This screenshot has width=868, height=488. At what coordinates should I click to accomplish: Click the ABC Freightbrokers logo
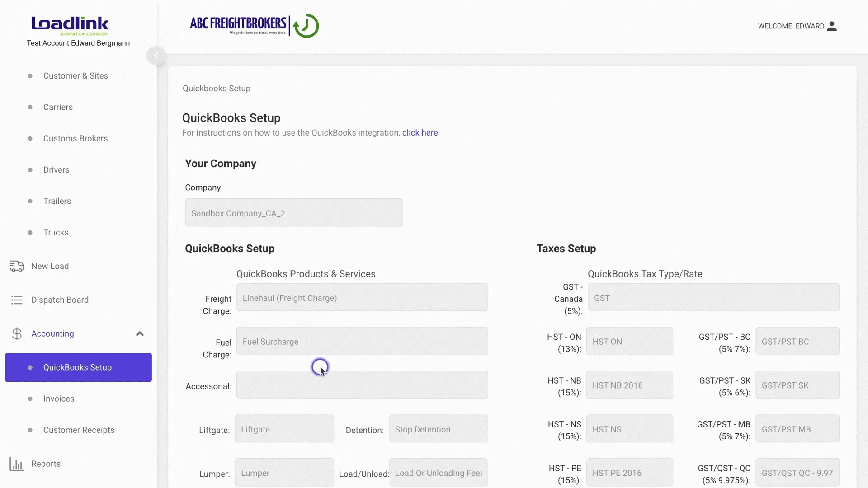click(x=255, y=26)
